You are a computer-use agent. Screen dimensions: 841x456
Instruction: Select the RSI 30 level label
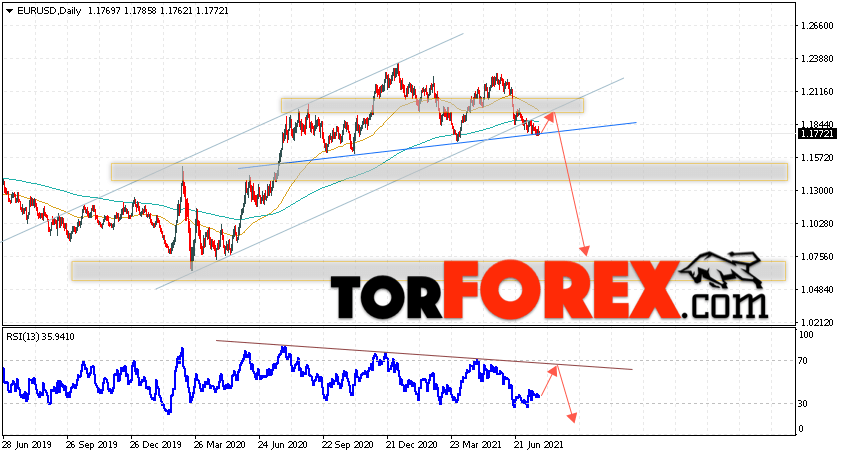pyautogui.click(x=802, y=403)
